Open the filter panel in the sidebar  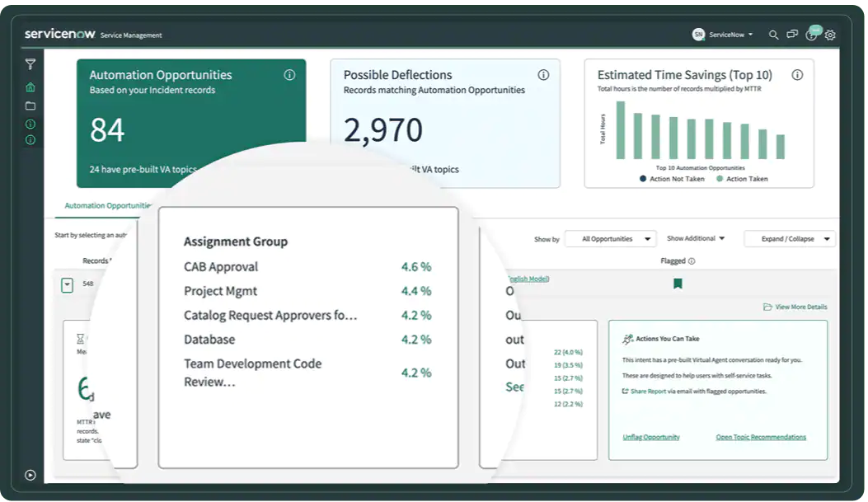pos(30,63)
